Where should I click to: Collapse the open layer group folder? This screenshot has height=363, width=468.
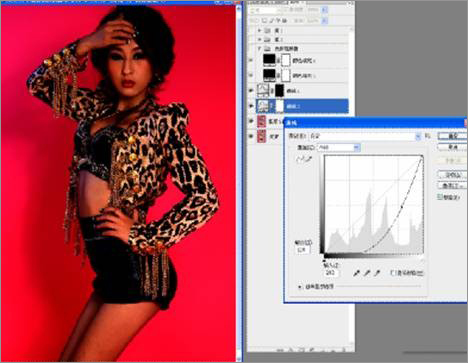click(259, 49)
